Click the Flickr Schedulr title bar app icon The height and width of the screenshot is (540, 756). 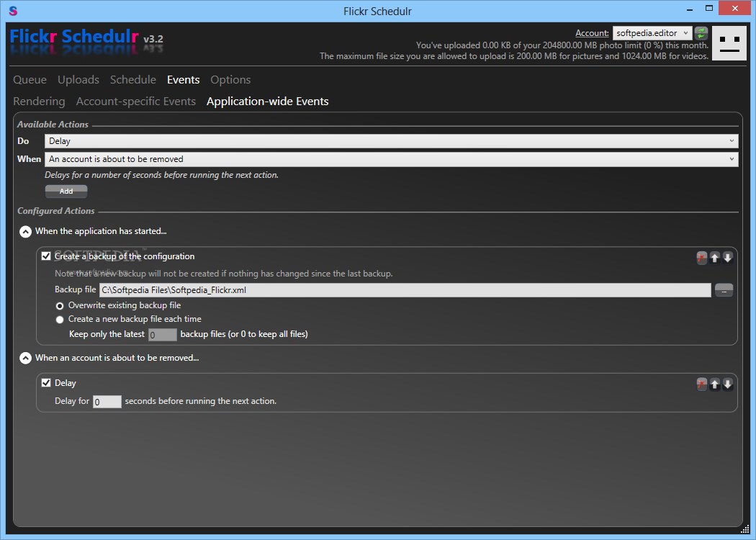13,11
